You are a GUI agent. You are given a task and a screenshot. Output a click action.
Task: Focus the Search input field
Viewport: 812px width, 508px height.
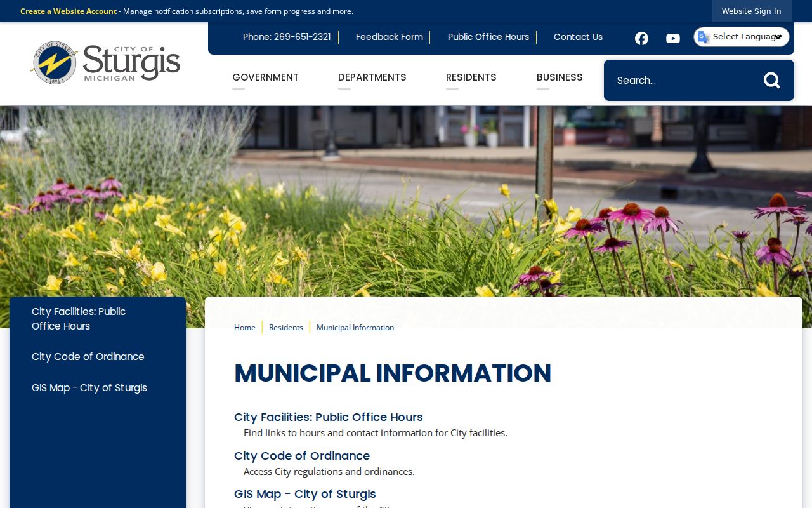pyautogui.click(x=684, y=80)
